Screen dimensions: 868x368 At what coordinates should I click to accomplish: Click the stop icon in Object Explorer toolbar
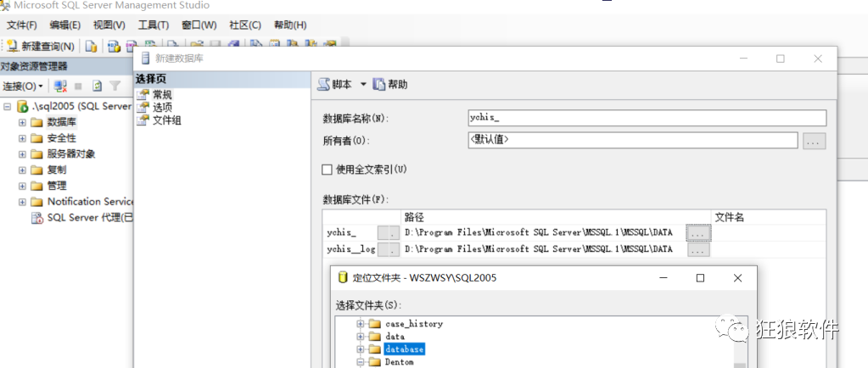(x=79, y=86)
